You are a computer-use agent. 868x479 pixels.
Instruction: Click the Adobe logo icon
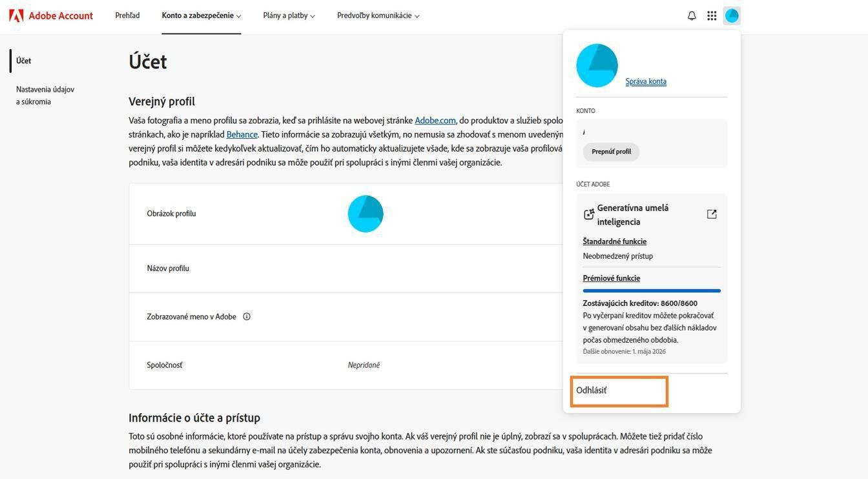pyautogui.click(x=16, y=15)
